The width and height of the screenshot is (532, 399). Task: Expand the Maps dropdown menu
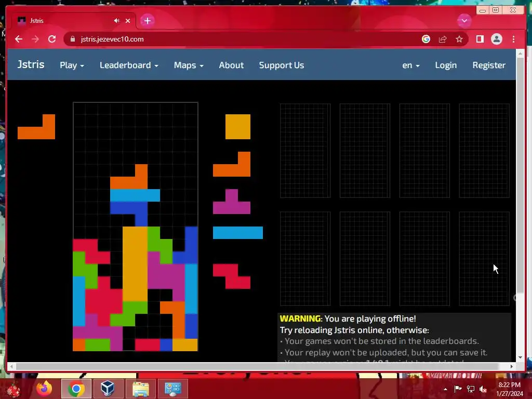pos(189,65)
